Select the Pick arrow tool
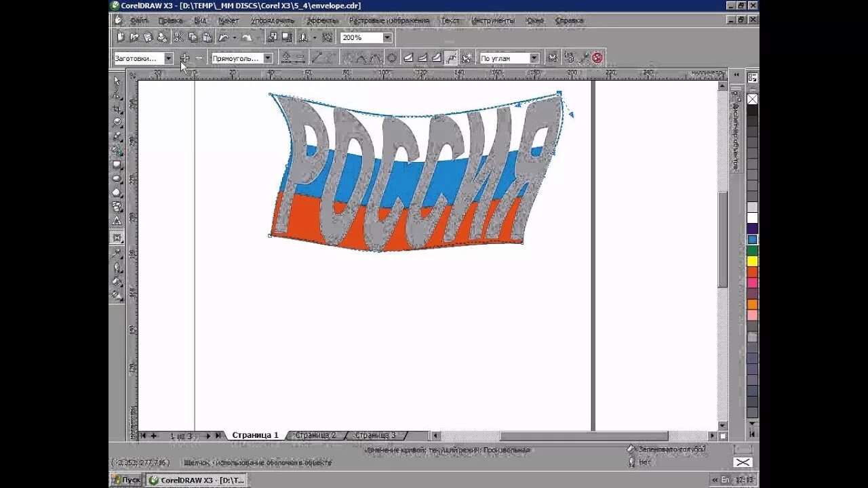This screenshot has width=868, height=488. point(117,81)
